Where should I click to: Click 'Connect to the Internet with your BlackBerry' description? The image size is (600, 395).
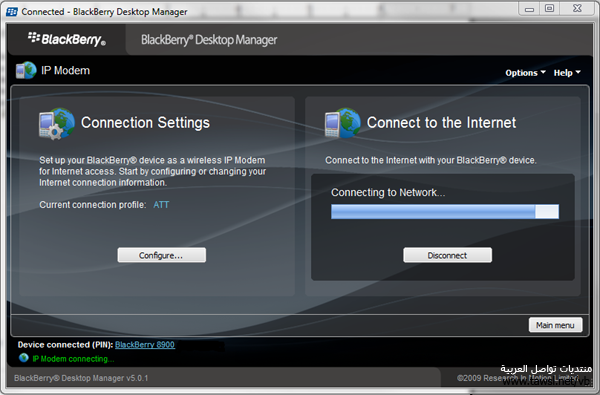point(431,160)
